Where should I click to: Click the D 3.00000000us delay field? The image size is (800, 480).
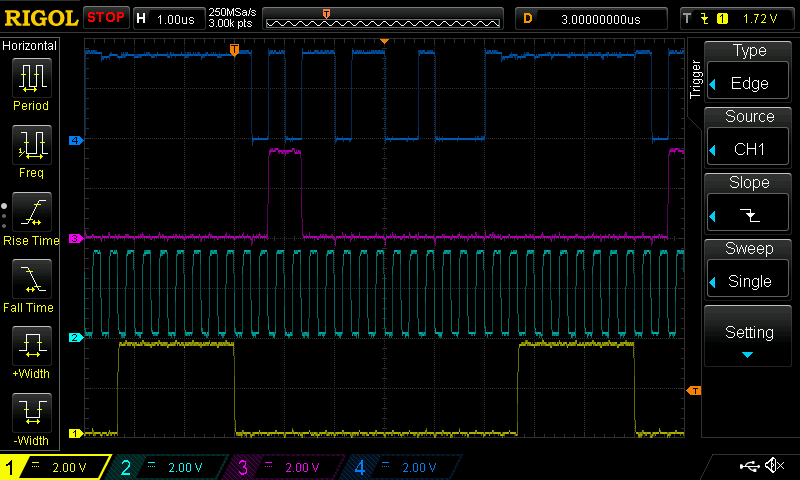click(x=591, y=19)
